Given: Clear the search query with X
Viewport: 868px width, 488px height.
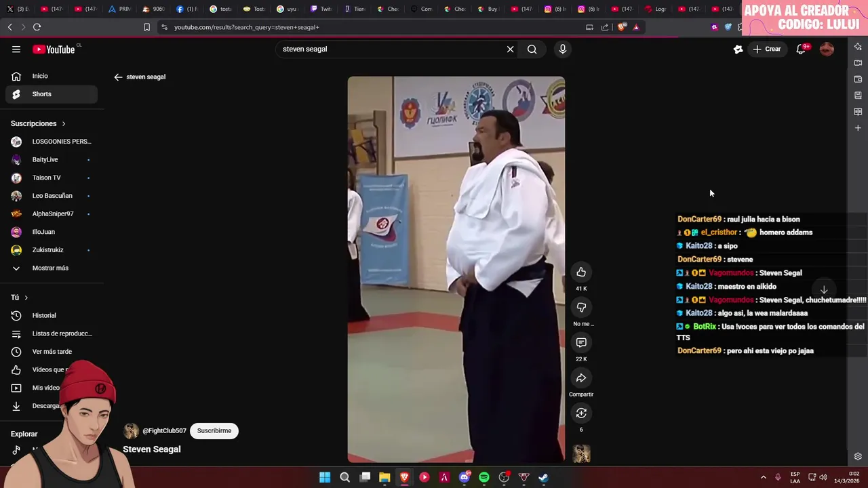Looking at the screenshot, I should click(x=511, y=49).
